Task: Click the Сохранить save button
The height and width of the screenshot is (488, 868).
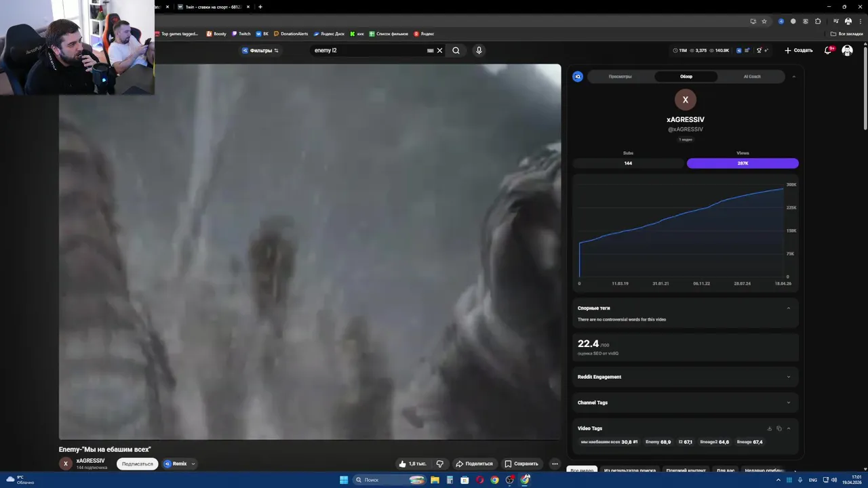Action: 521,464
